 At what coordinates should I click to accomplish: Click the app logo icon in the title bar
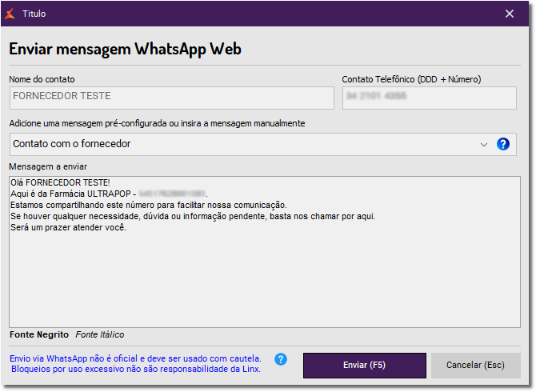point(10,14)
